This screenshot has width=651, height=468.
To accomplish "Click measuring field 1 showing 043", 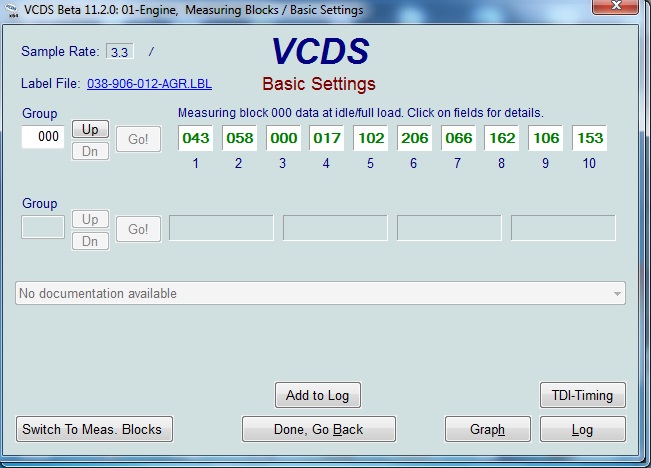I will [x=196, y=138].
